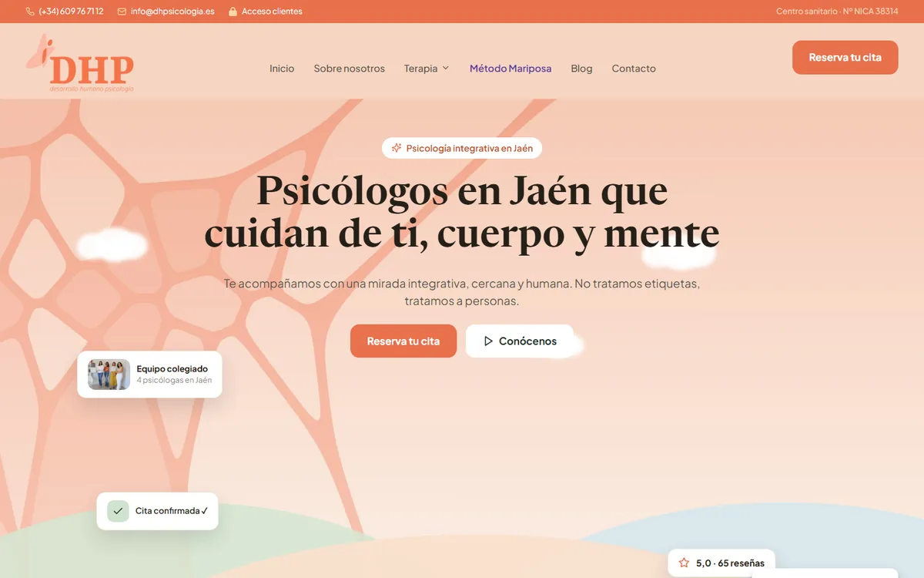Click the sparkle icon in Psicología integrativa badge
924x578 pixels.
click(397, 148)
